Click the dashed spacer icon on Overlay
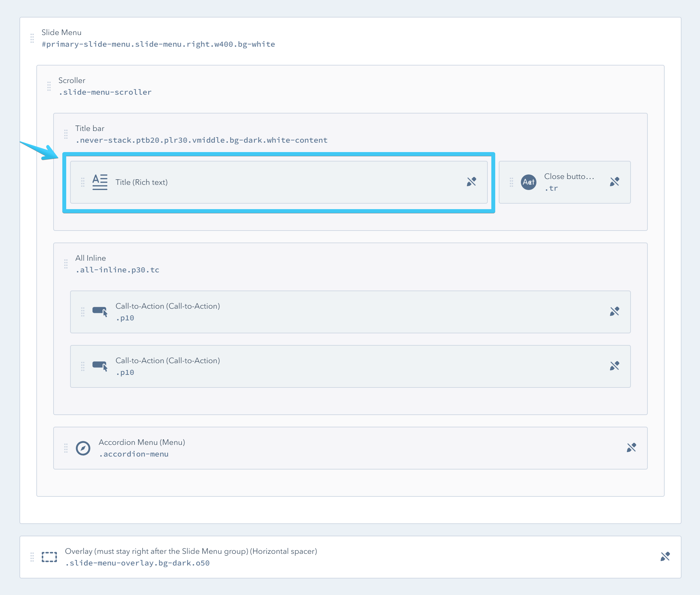Image resolution: width=700 pixels, height=595 pixels. pyautogui.click(x=49, y=557)
